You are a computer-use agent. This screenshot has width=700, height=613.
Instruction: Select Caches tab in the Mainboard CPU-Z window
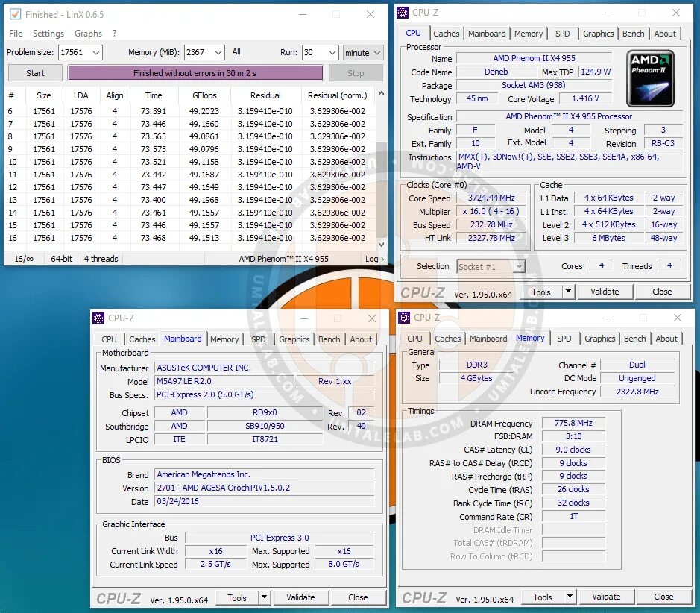(x=142, y=339)
